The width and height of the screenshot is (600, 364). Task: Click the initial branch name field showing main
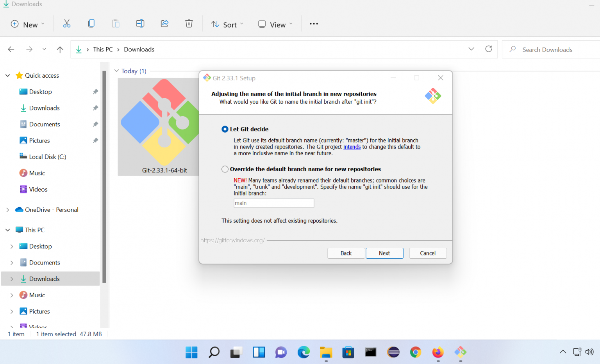point(273,203)
